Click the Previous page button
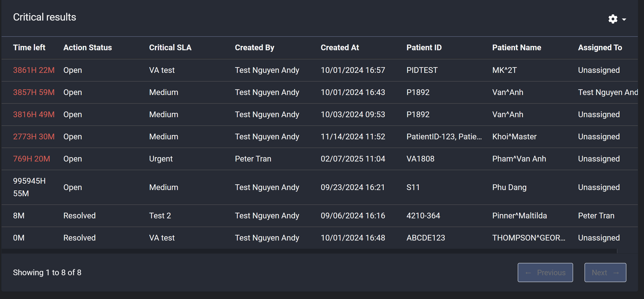 pos(545,272)
